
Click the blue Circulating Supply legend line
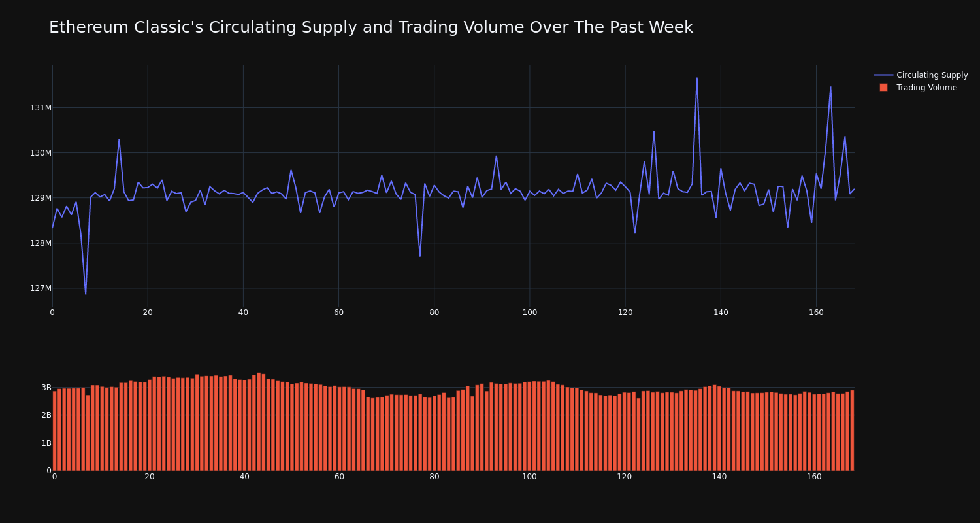tap(883, 75)
